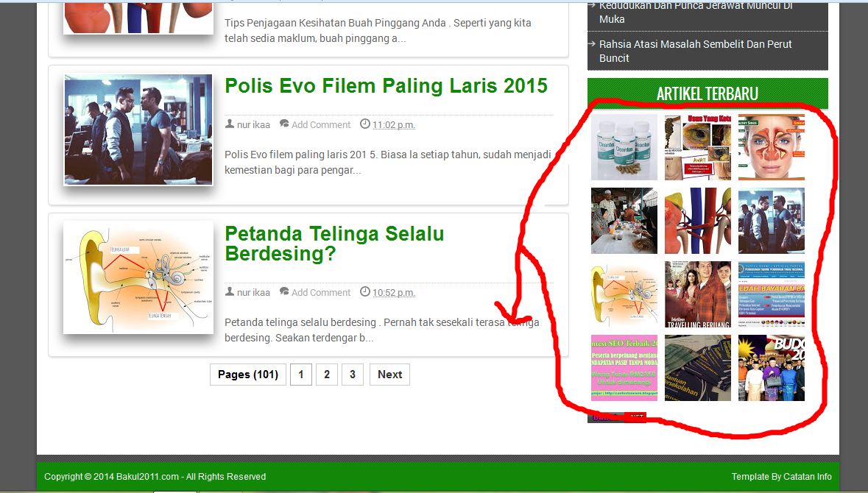Screen dimensions: 868x493
Task: Open the ear diagram thumbnail in Artikel Terbaru
Action: coord(624,294)
